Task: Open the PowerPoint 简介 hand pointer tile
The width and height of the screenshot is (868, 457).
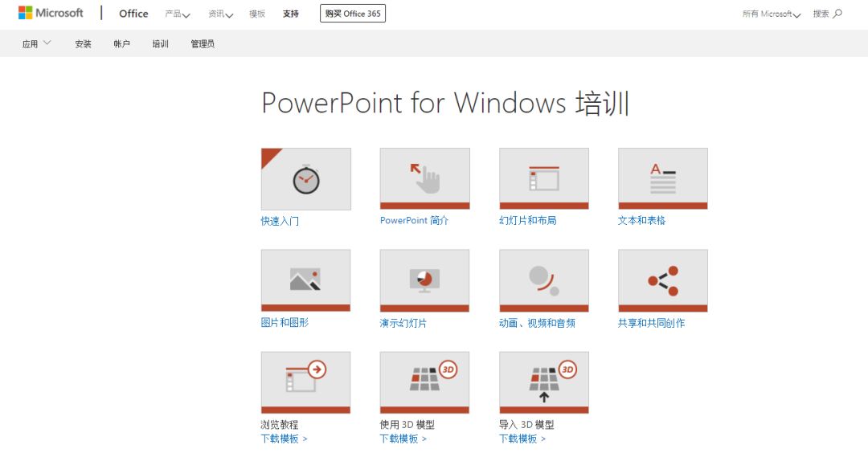Action: point(424,178)
